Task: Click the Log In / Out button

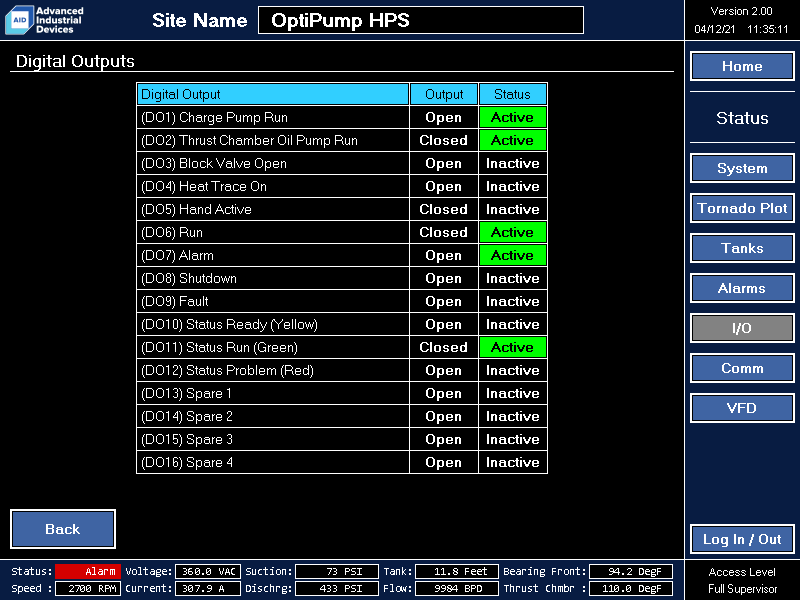Action: click(742, 539)
